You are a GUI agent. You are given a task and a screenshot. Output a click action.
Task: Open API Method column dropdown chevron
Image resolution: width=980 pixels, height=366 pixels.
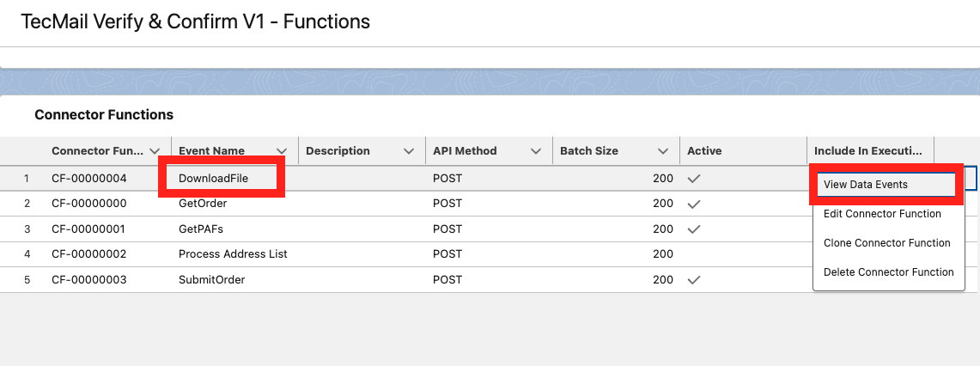pyautogui.click(x=536, y=150)
